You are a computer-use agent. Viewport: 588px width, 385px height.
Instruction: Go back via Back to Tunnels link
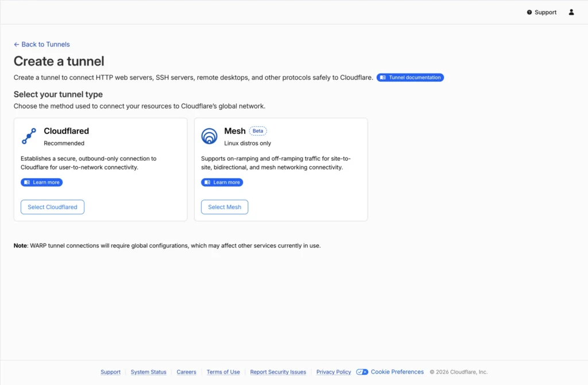coord(41,44)
